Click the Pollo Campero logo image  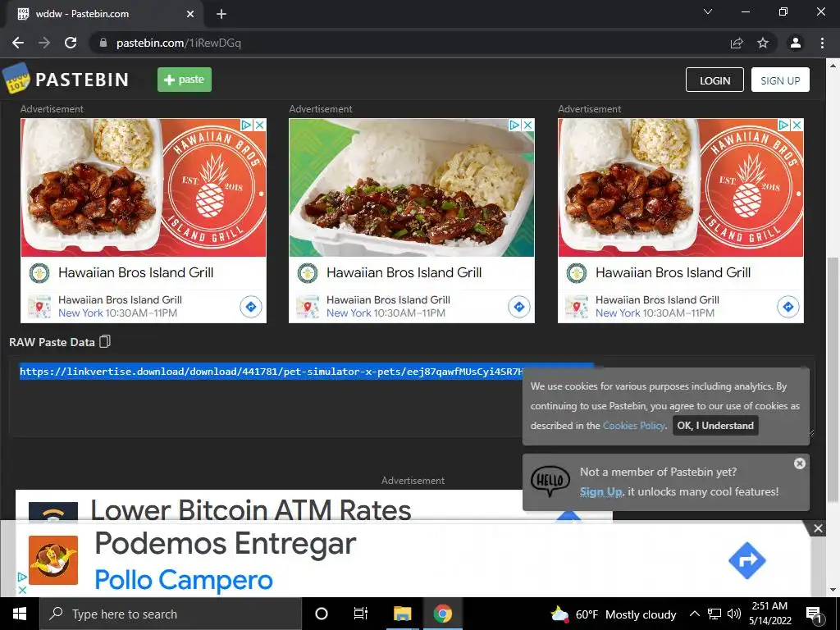pos(53,559)
